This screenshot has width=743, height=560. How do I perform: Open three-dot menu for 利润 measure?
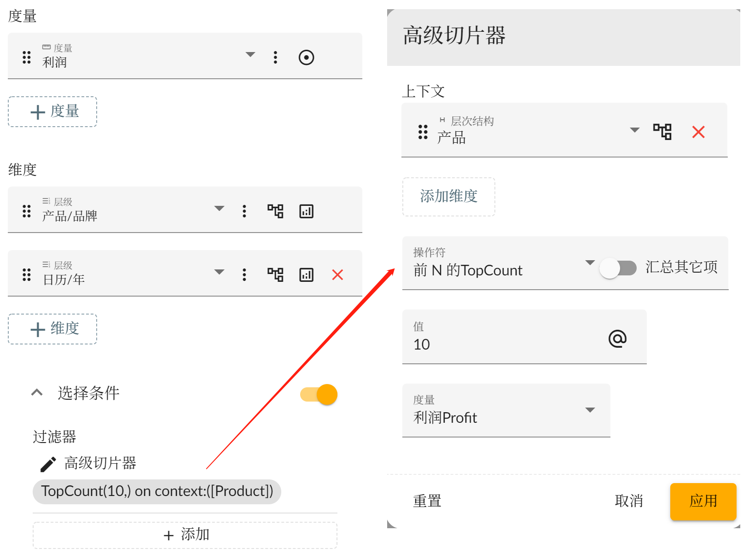tap(275, 58)
